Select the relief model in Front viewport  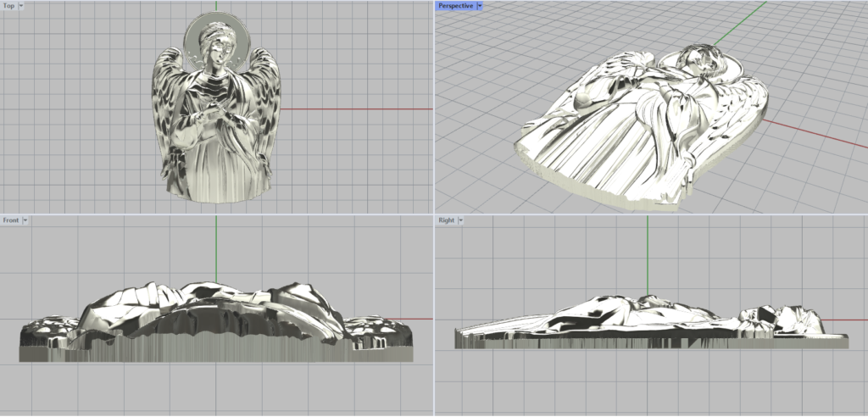click(x=212, y=322)
